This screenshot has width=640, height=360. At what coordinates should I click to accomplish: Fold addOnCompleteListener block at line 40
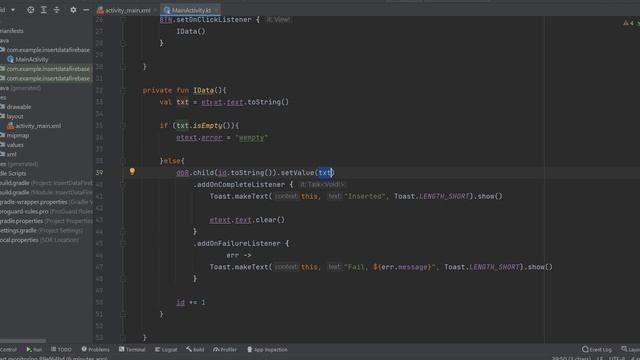click(123, 184)
